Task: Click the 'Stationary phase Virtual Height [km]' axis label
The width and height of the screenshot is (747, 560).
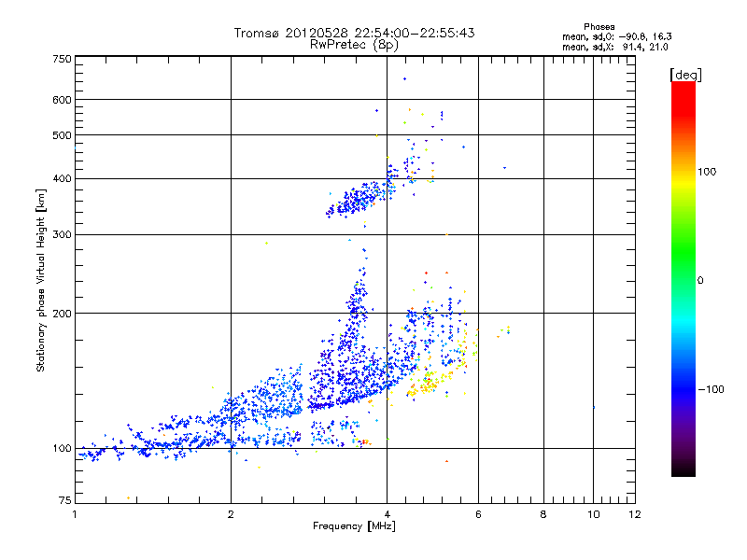Action: click(x=40, y=280)
